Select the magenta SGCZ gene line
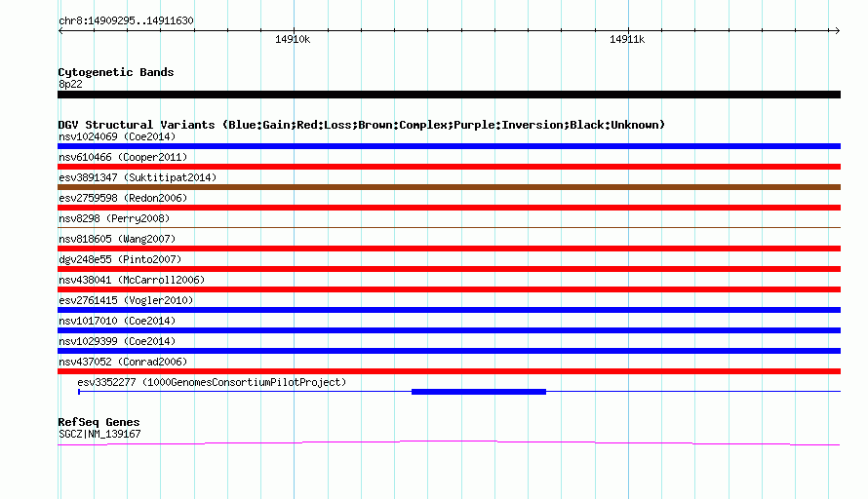Viewport: 868px width, 499px height. [x=449, y=443]
